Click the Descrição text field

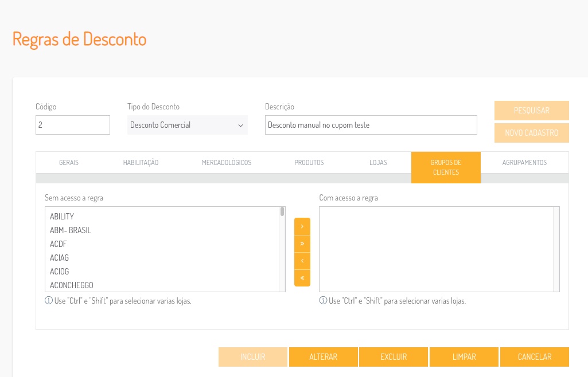tap(371, 125)
